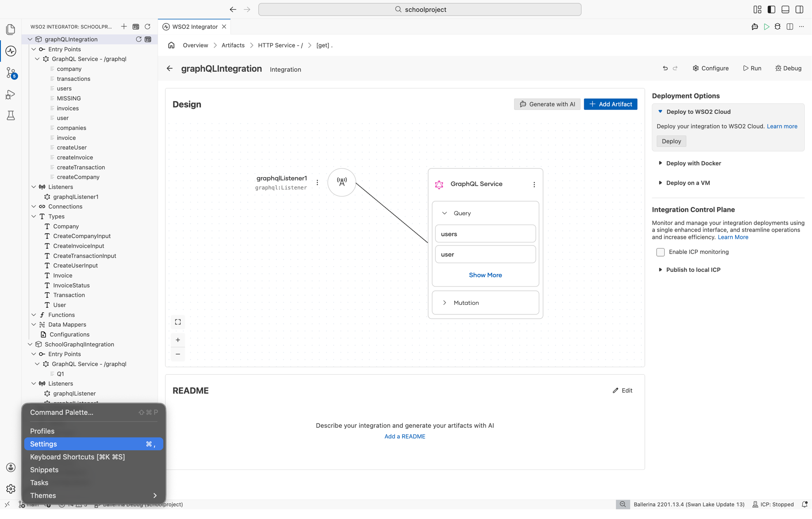812x519 pixels.
Task: Select Profiles in the manage menu
Action: coord(94,431)
